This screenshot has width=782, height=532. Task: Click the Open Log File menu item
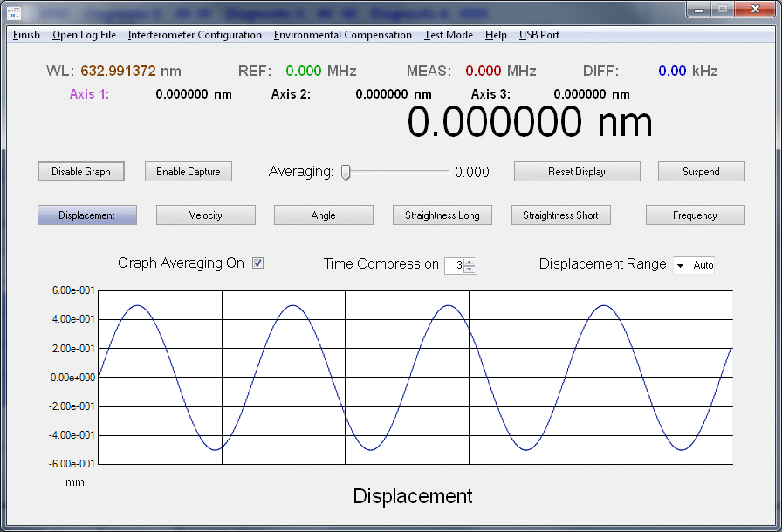click(x=84, y=35)
